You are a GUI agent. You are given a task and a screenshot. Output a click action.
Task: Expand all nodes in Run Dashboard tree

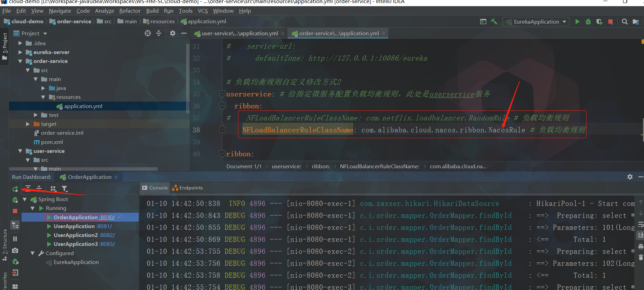coord(28,188)
